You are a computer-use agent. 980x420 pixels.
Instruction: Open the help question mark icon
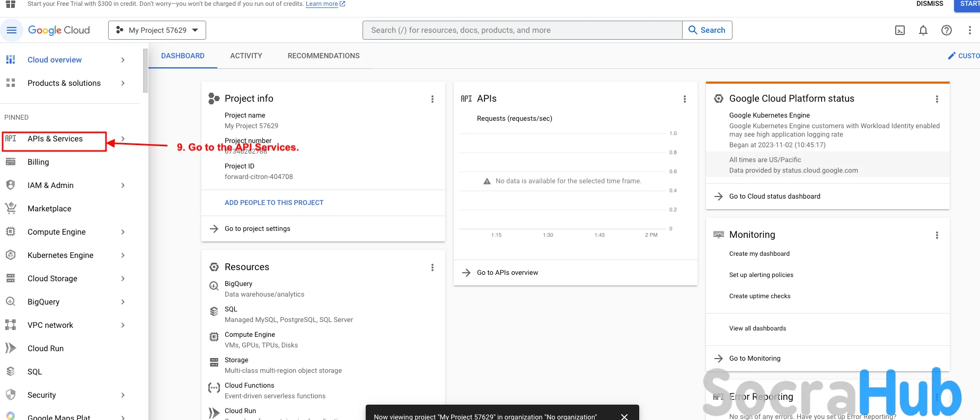947,30
